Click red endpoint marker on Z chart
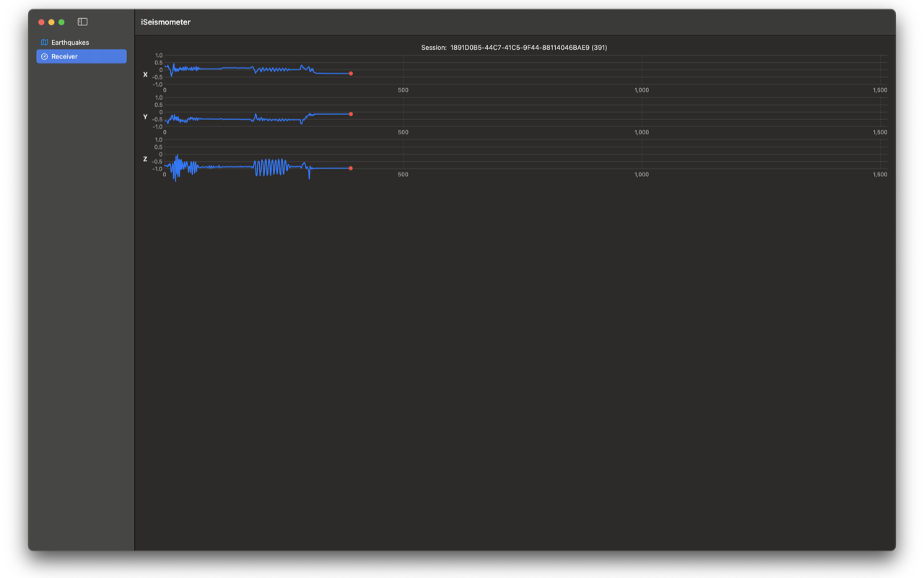924x578 pixels. 351,168
